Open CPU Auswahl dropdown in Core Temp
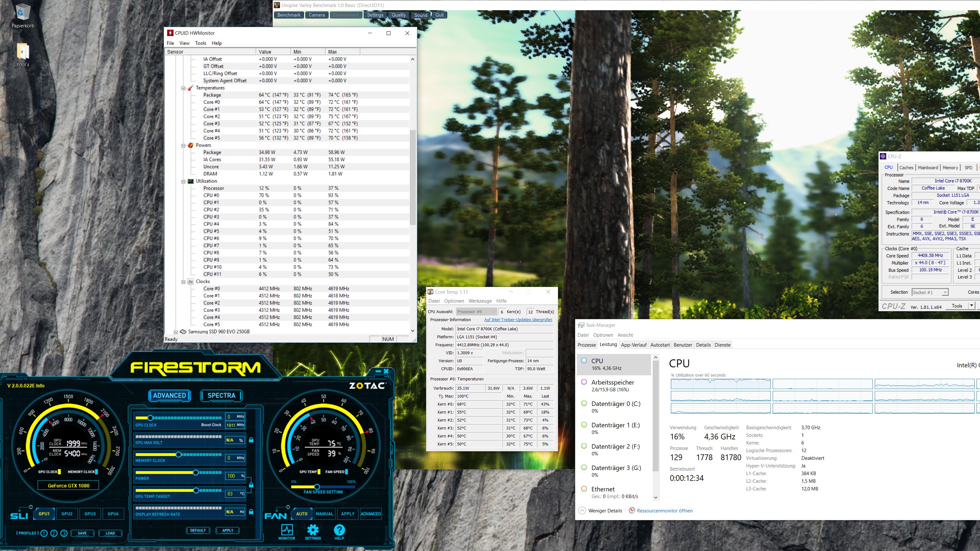 point(476,312)
